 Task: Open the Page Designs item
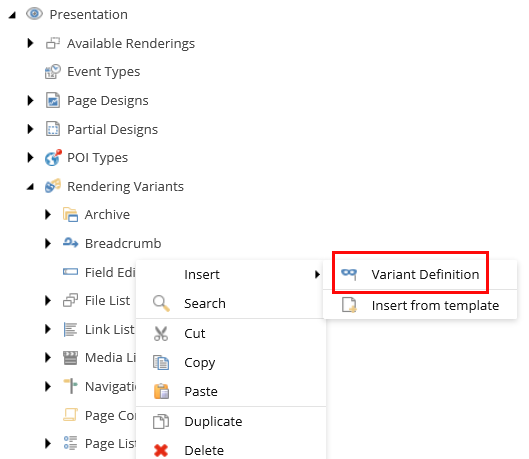point(108,101)
